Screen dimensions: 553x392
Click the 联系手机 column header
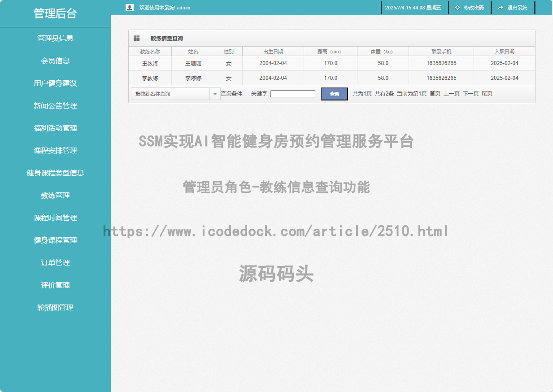coord(441,52)
